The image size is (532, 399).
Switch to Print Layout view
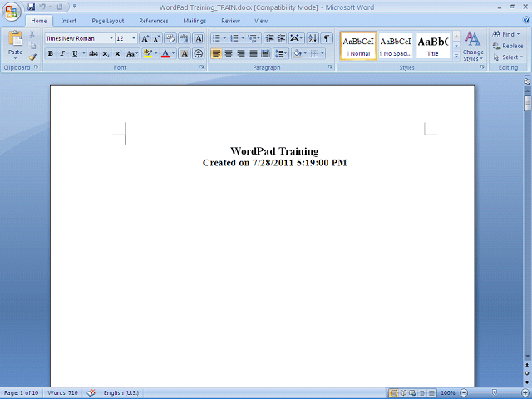click(x=393, y=393)
